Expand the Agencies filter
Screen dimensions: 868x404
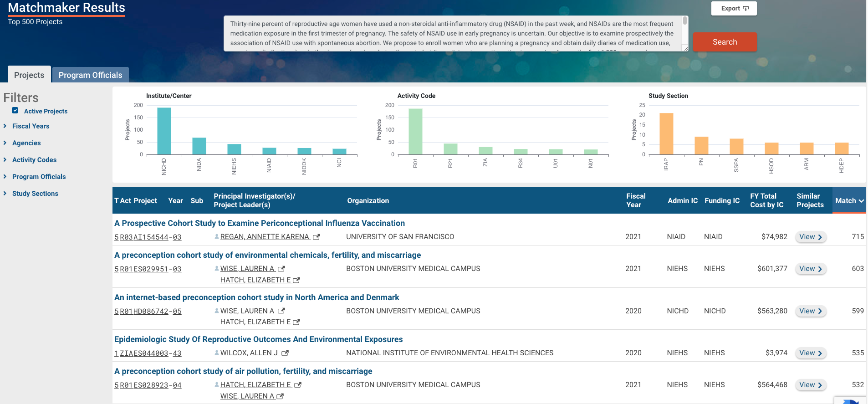coord(26,143)
